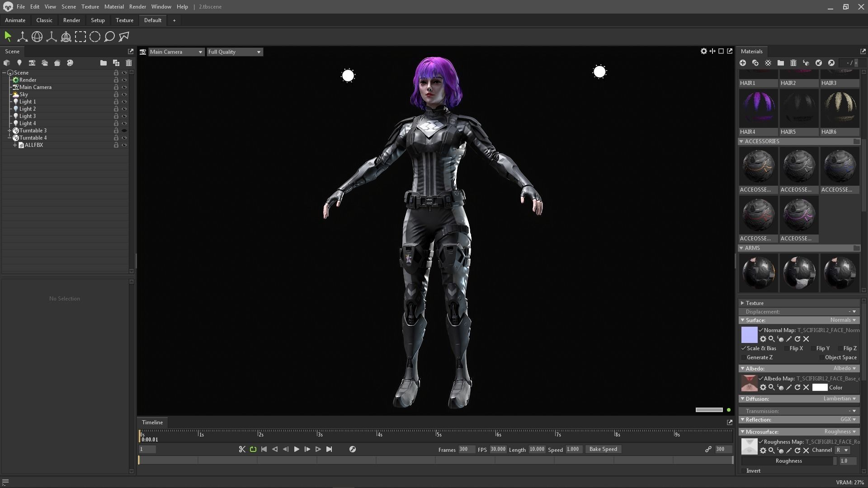Hide the ALLFBX object
Viewport: 868px width, 488px height.
tap(124, 145)
